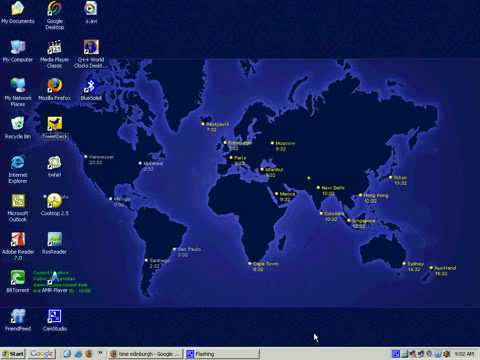The image size is (480, 360).
Task: Switch to the Flashing taskbar window
Action: point(222,354)
